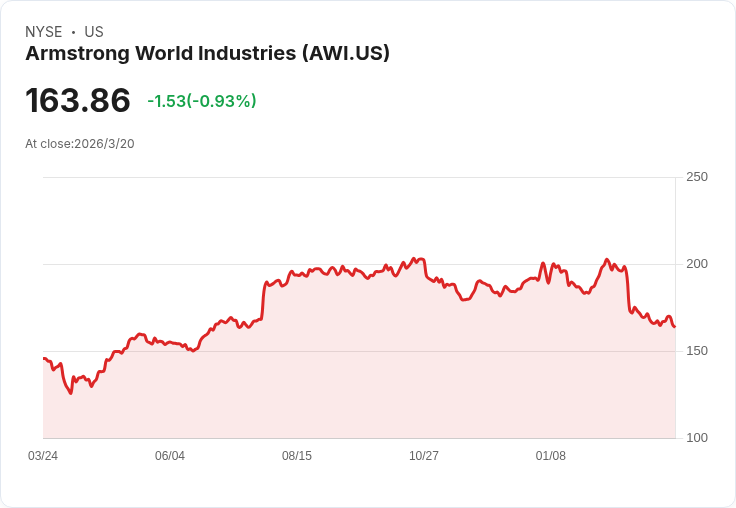Click the At close 2026/3/20 text

(x=80, y=144)
